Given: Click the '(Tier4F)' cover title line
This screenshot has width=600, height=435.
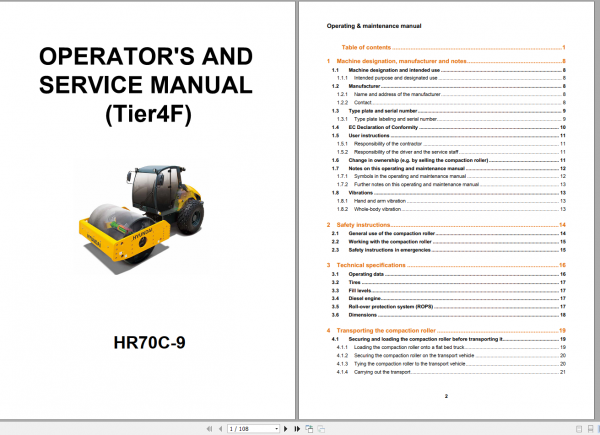Looking at the screenshot, I should coord(148,114).
